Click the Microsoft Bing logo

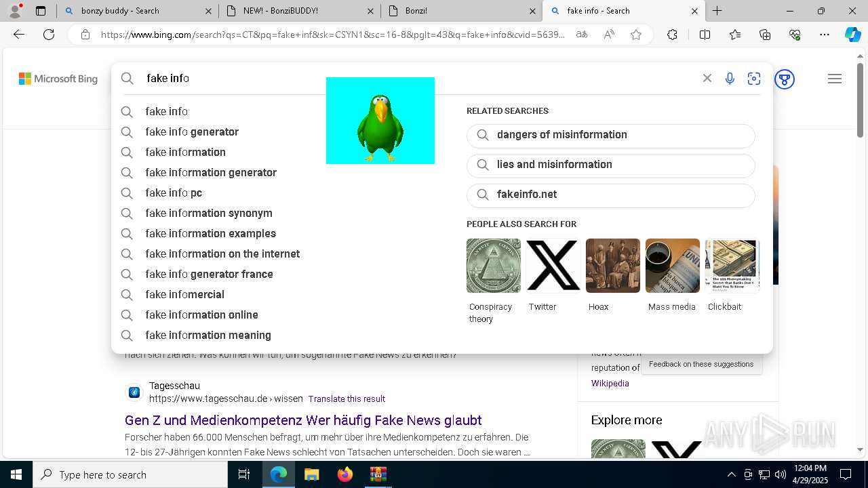(x=58, y=79)
